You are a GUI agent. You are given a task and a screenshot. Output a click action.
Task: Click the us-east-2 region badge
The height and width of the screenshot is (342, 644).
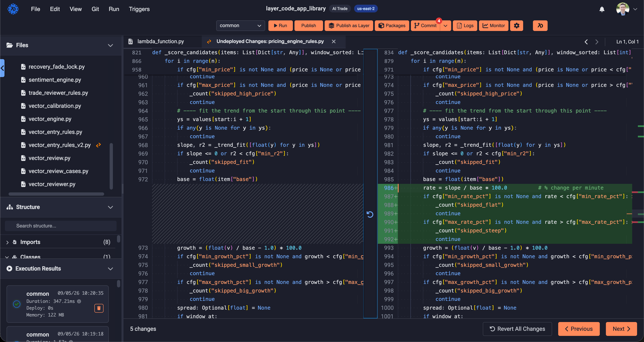coord(365,9)
